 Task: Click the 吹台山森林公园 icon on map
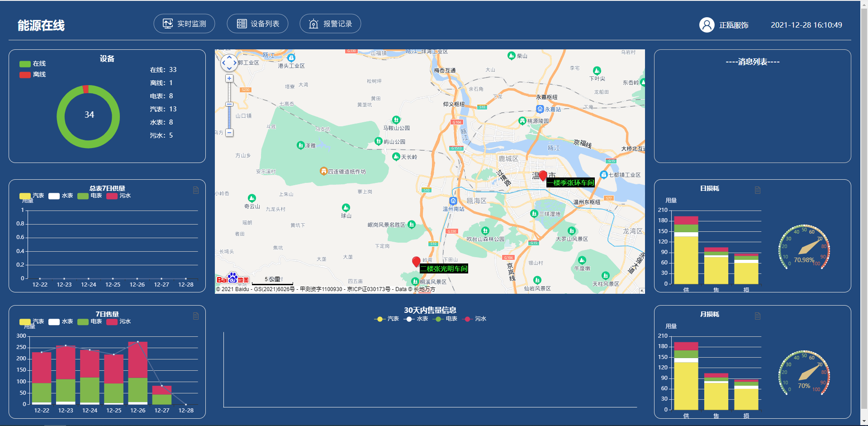pos(485,231)
